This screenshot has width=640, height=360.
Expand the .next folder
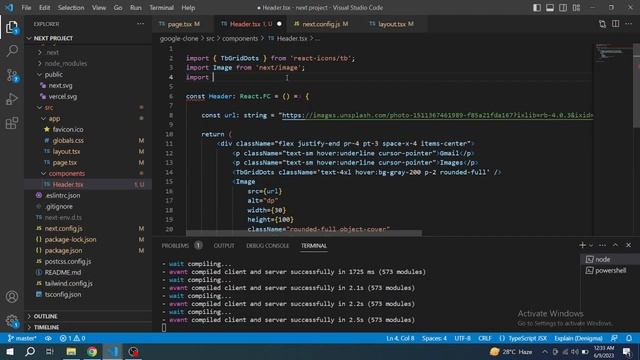88,52
